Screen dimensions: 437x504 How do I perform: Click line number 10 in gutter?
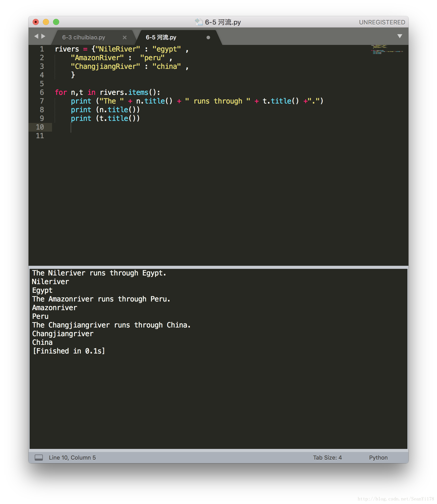tap(40, 127)
